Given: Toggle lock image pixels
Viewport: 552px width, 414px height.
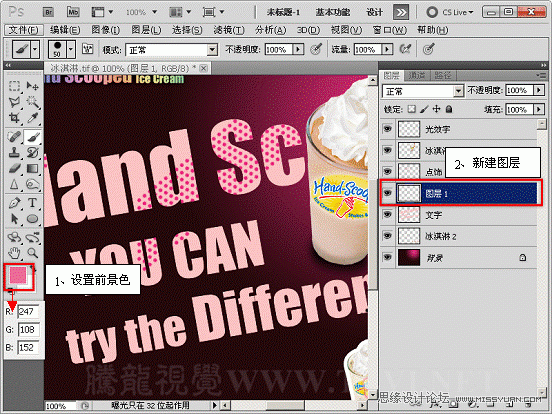Looking at the screenshot, I should 424,109.
